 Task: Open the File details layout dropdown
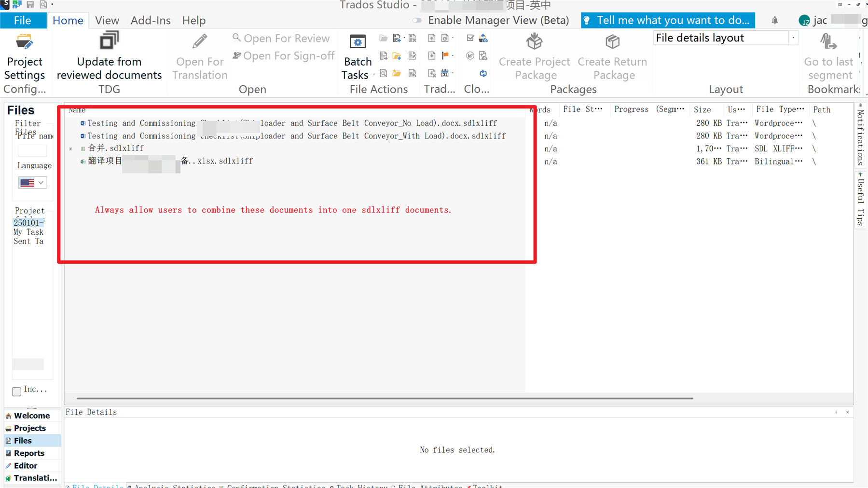click(x=794, y=38)
